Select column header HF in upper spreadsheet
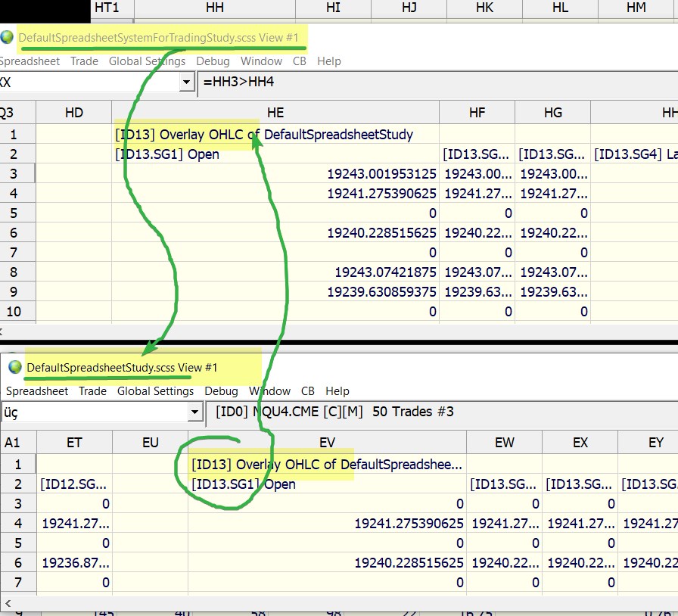678x616 pixels. pos(477,113)
